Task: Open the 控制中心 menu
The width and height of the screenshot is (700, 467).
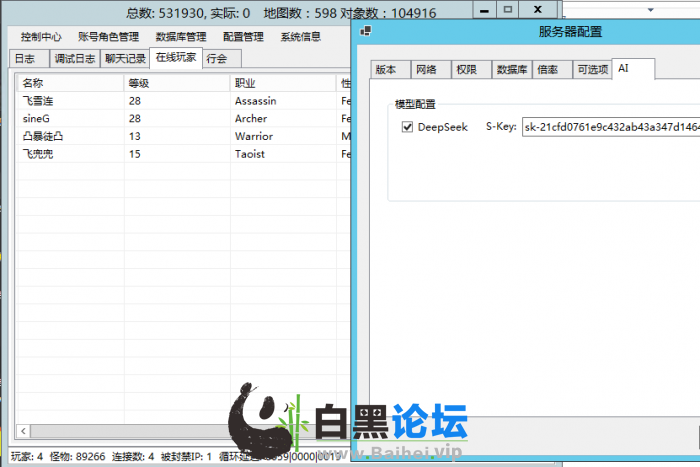Action: point(42,37)
